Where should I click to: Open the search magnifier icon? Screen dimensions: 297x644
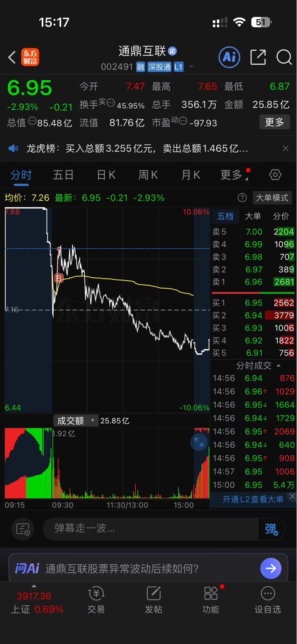[284, 57]
